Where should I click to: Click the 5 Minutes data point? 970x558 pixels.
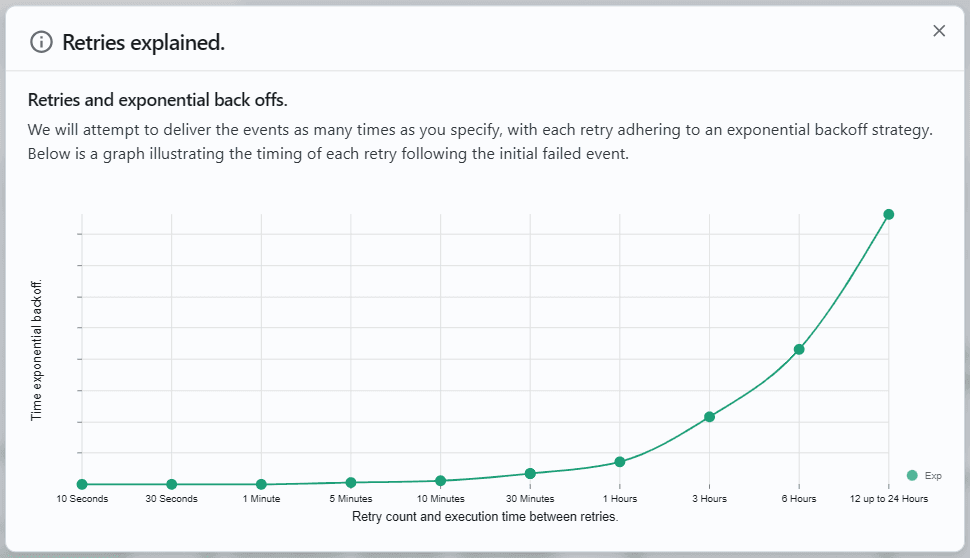[x=351, y=483]
